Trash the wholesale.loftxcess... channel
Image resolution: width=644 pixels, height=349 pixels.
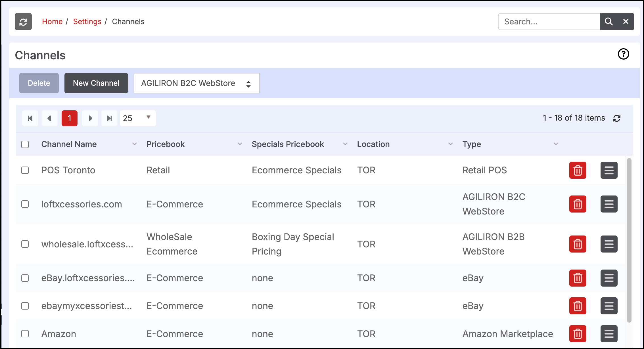[578, 244]
